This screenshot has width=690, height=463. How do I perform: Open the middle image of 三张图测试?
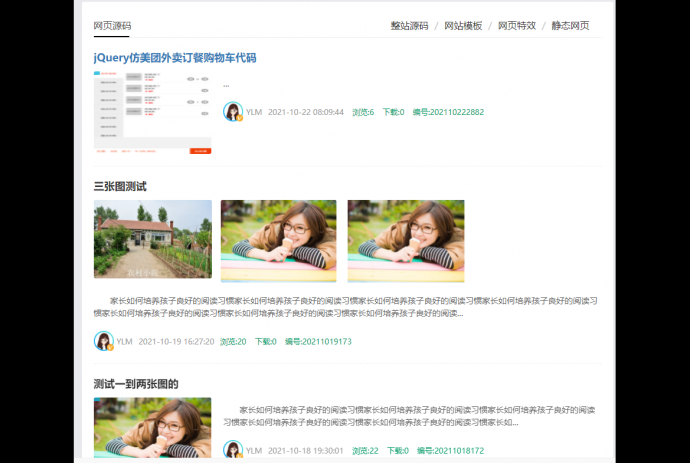279,241
